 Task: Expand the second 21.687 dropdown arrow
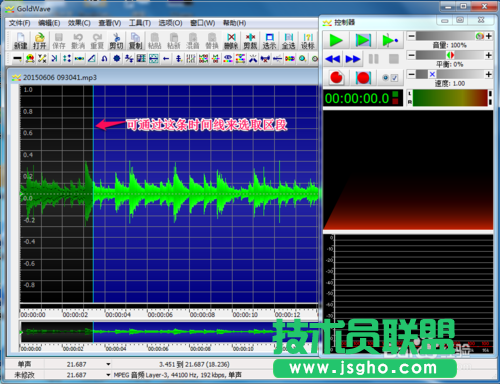pos(108,375)
